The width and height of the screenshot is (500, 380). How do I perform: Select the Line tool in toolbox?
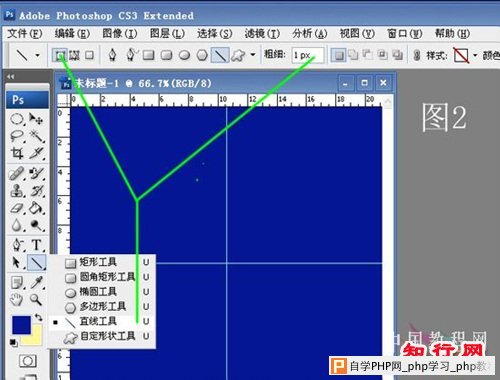(x=36, y=263)
